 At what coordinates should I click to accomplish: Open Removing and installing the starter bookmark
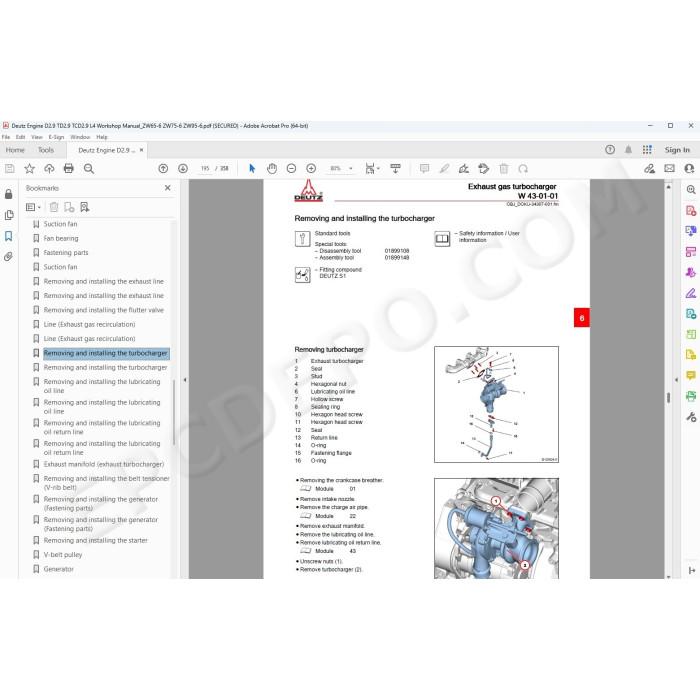tap(96, 540)
